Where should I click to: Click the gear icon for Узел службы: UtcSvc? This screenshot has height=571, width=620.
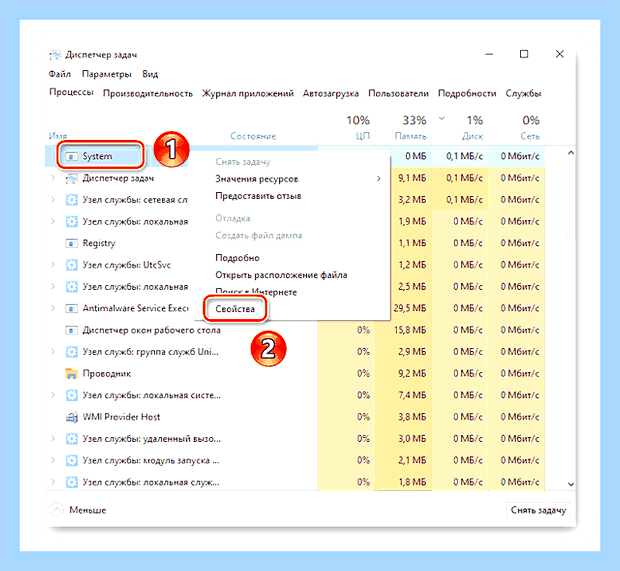click(71, 265)
